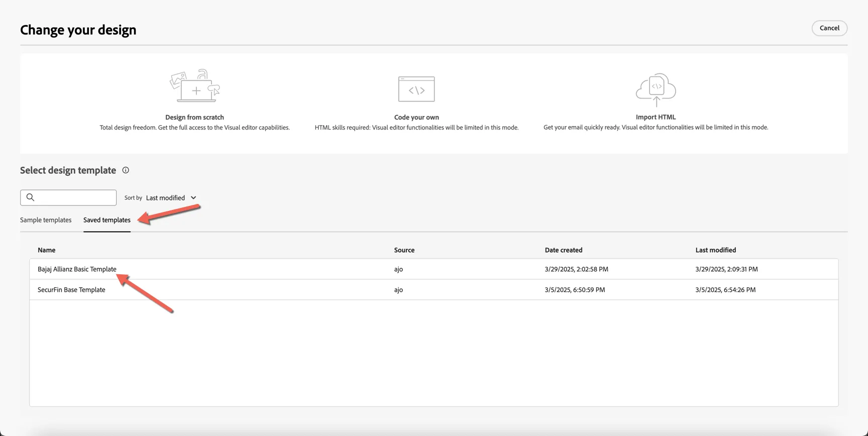Click the Source column header
The image size is (868, 436).
[404, 250]
